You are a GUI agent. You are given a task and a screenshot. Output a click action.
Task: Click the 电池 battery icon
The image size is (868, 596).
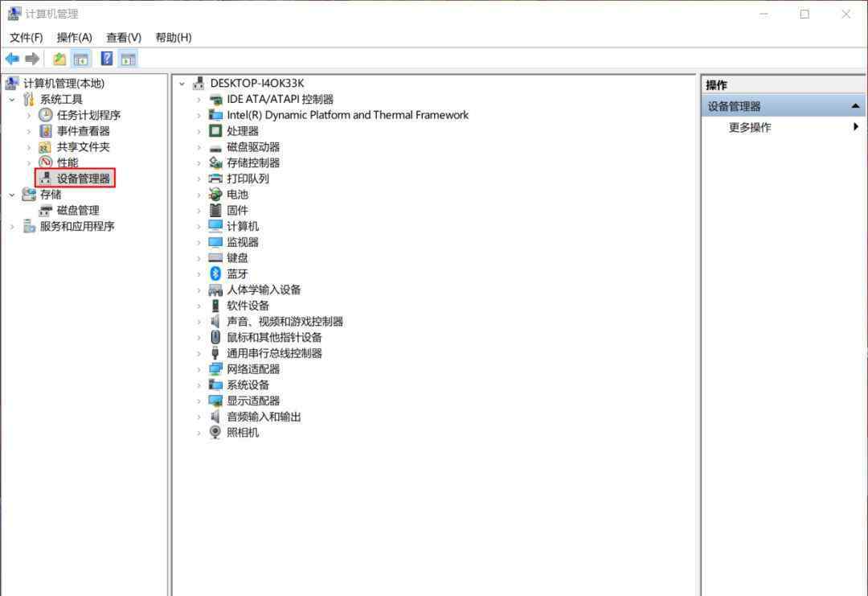[215, 195]
